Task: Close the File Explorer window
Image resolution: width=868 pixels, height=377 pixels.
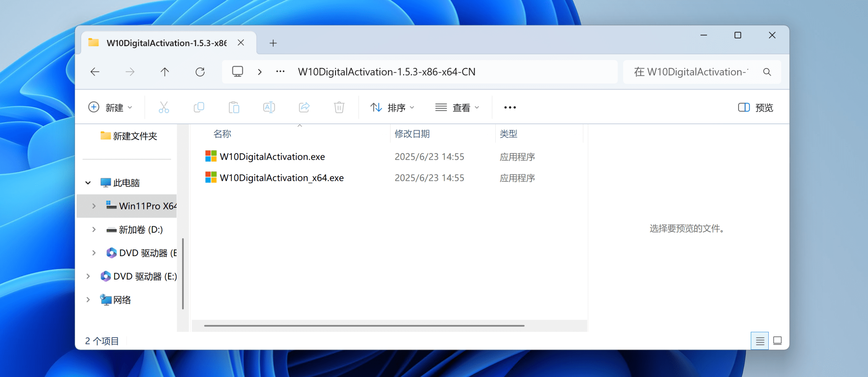Action: (x=772, y=35)
